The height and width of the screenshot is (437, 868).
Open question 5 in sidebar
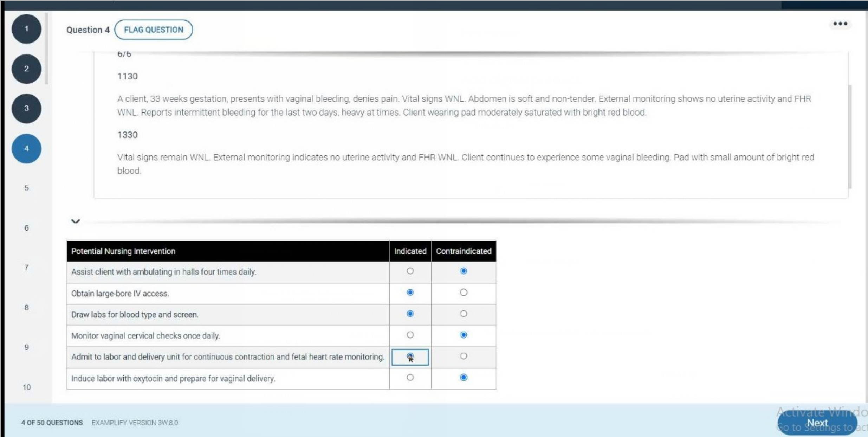26,188
